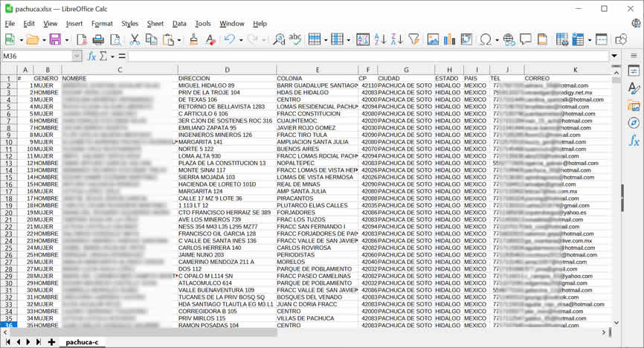Screen dimensions: 644x348
Task: Open sidebar Gallery deck
Action: tap(634, 106)
